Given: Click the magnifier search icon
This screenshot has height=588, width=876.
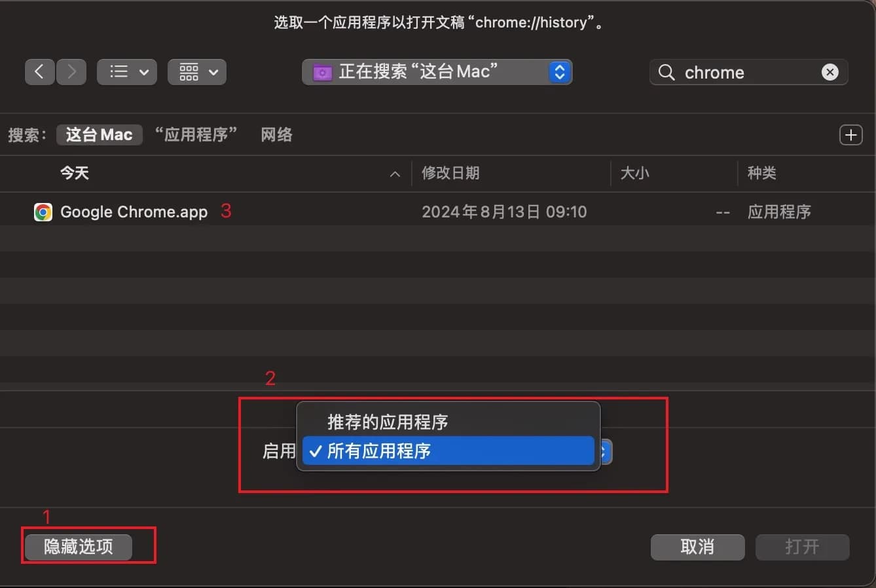Looking at the screenshot, I should tap(666, 72).
